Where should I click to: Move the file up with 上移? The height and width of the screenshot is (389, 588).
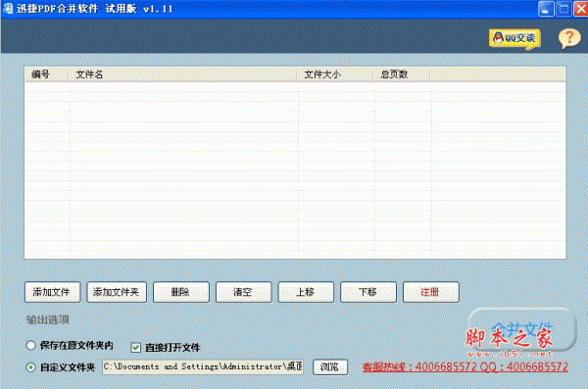pos(306,292)
